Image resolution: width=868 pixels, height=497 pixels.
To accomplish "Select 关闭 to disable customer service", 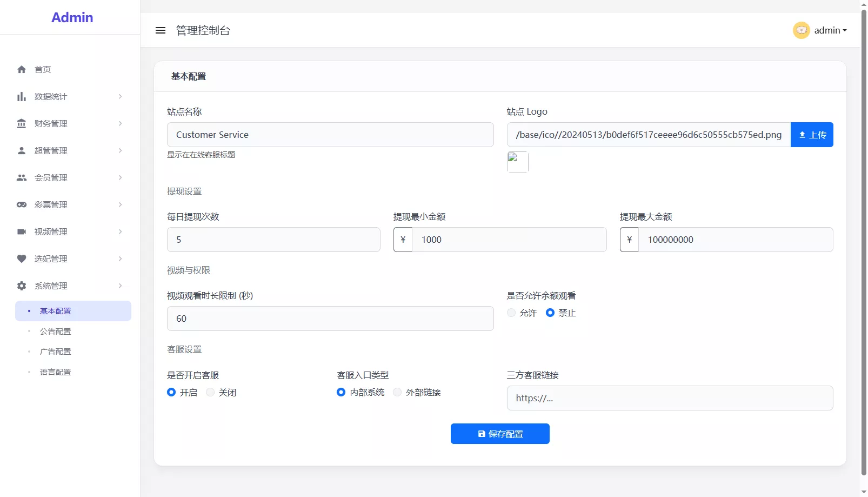I will (210, 392).
